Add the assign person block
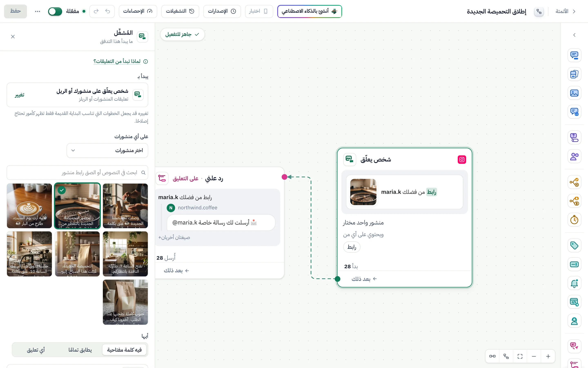Image resolution: width=588 pixels, height=368 pixels. click(x=574, y=321)
